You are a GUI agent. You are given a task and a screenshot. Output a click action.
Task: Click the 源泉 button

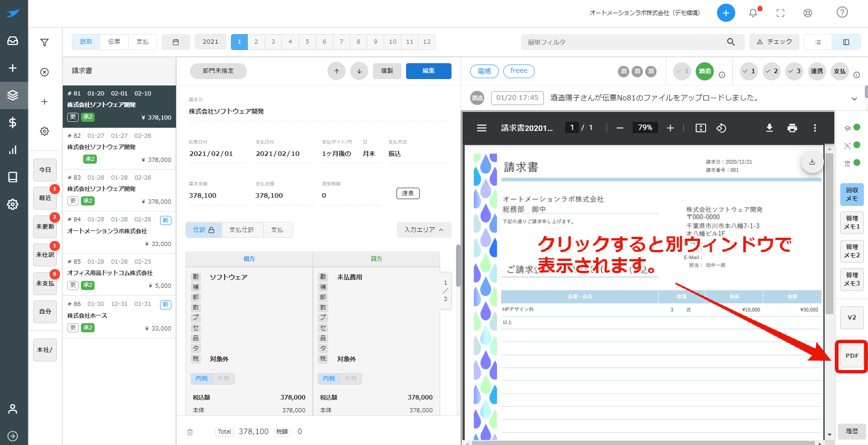[x=408, y=193]
